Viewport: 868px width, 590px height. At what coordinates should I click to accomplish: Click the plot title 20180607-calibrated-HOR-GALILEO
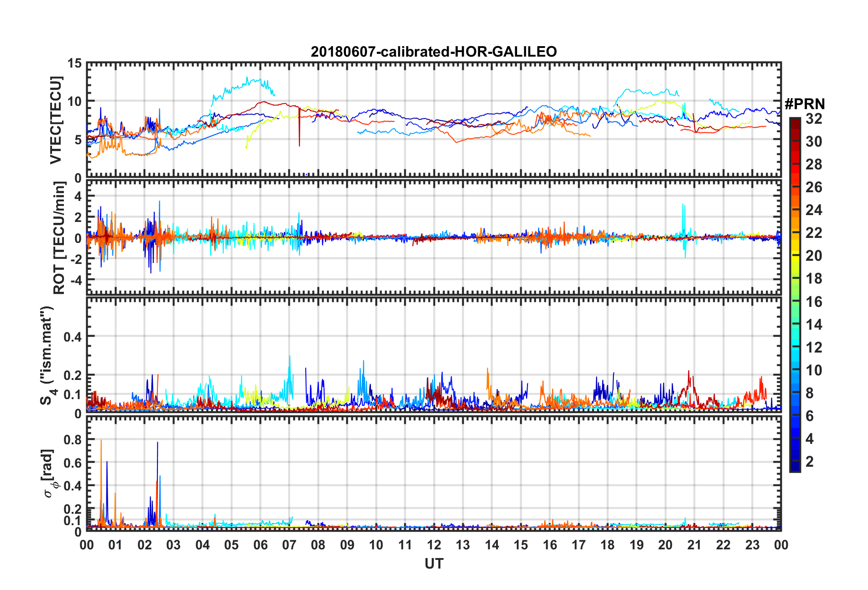point(434,52)
